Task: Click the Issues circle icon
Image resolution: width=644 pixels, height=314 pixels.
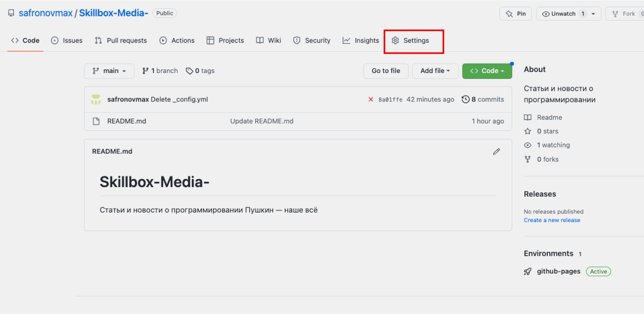Action: click(55, 41)
